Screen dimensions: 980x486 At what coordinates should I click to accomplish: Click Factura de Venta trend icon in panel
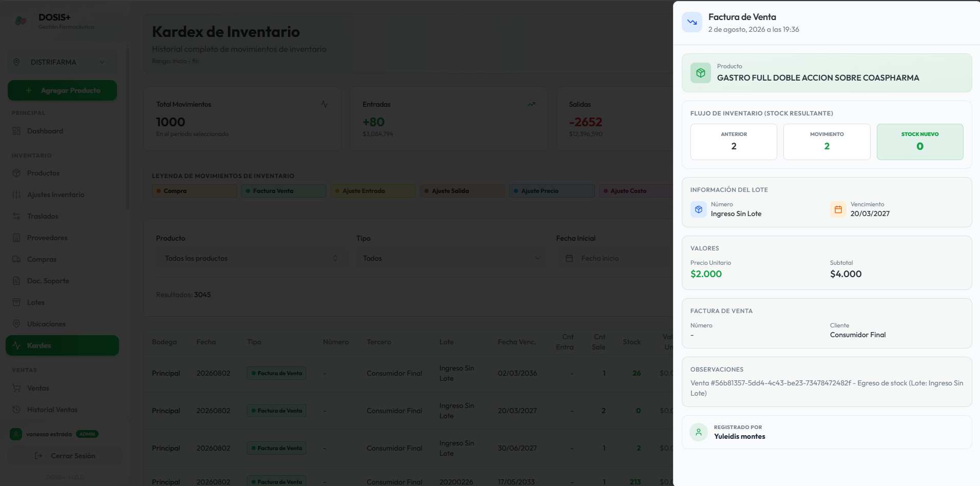692,22
